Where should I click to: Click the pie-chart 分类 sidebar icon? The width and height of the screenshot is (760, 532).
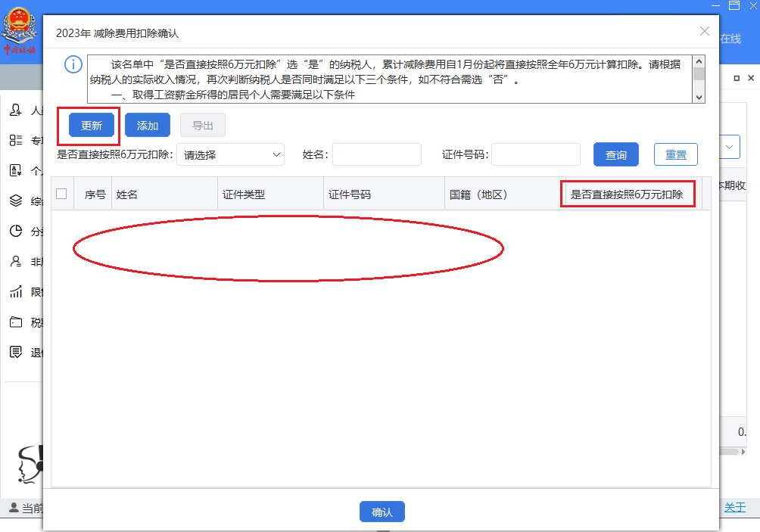click(15, 231)
